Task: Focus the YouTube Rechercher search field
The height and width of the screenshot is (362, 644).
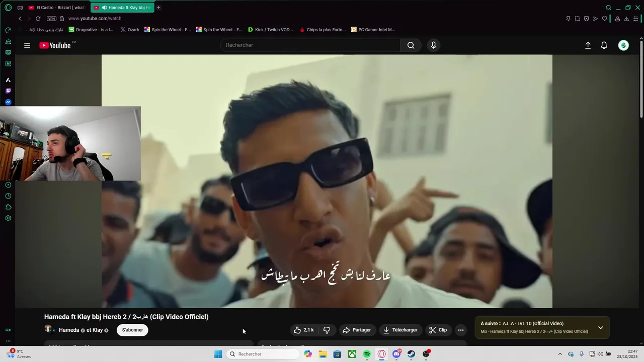Action: pos(310,45)
